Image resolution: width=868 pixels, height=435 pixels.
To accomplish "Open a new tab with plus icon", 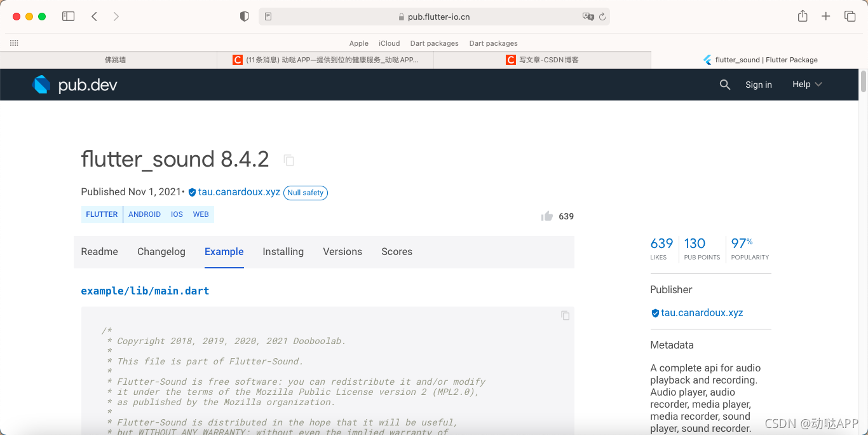I will pos(825,17).
